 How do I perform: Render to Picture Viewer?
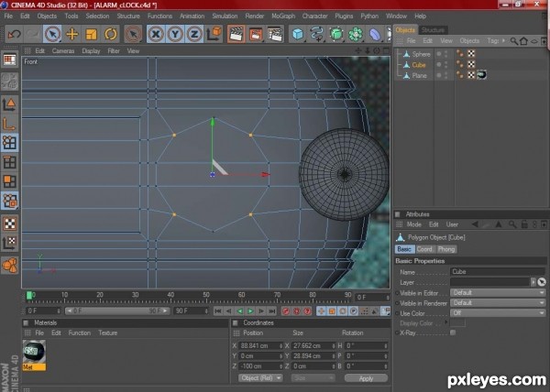click(256, 34)
